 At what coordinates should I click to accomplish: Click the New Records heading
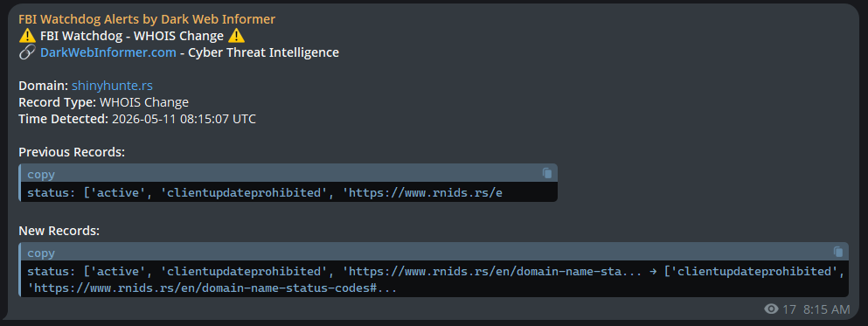(x=59, y=231)
